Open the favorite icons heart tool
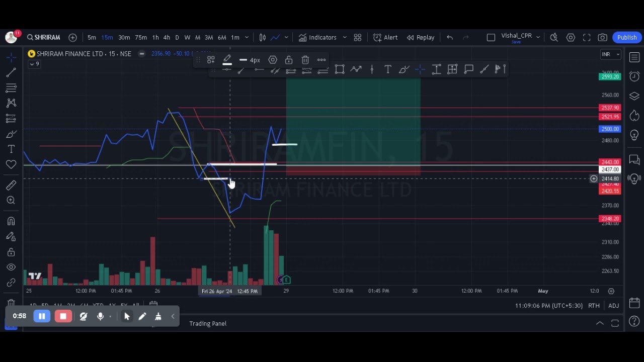Screen dimensions: 644x362 point(11,164)
